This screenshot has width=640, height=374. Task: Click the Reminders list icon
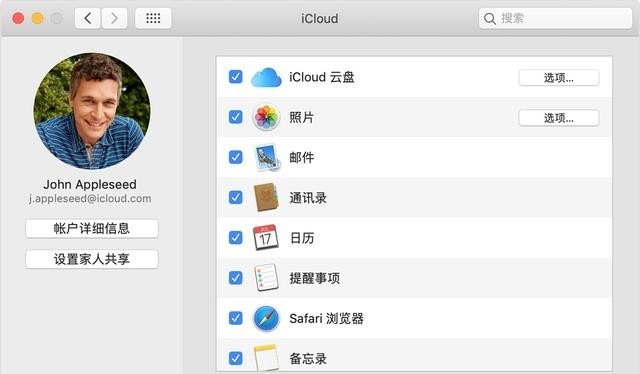tap(267, 278)
